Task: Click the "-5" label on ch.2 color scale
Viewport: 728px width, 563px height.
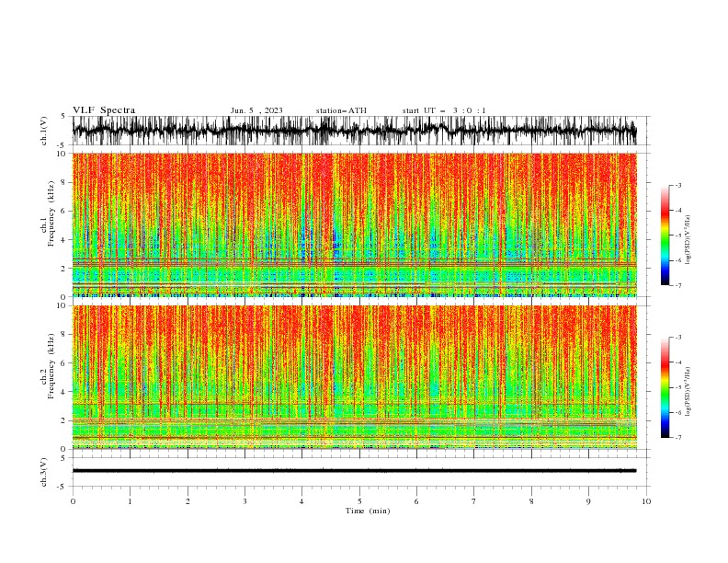Action: point(678,387)
